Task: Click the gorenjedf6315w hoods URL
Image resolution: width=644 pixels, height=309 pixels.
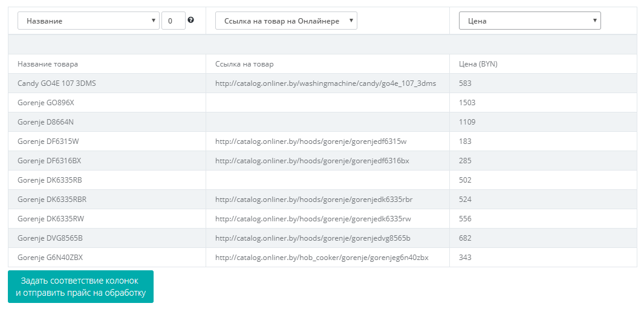Action: pos(311,141)
